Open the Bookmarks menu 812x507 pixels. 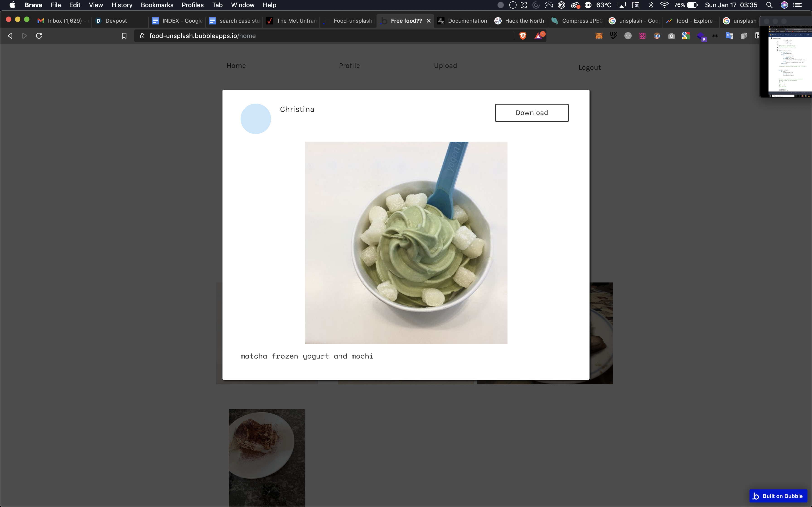click(x=157, y=5)
